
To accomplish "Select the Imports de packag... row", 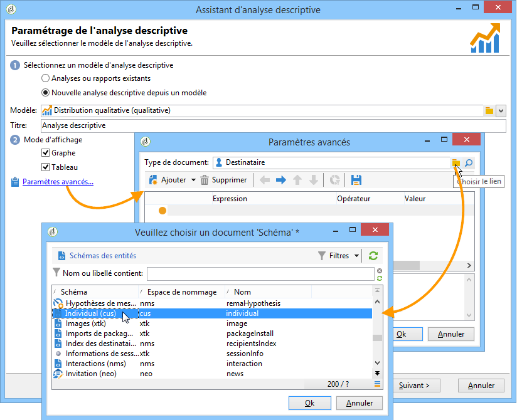I will (212, 333).
